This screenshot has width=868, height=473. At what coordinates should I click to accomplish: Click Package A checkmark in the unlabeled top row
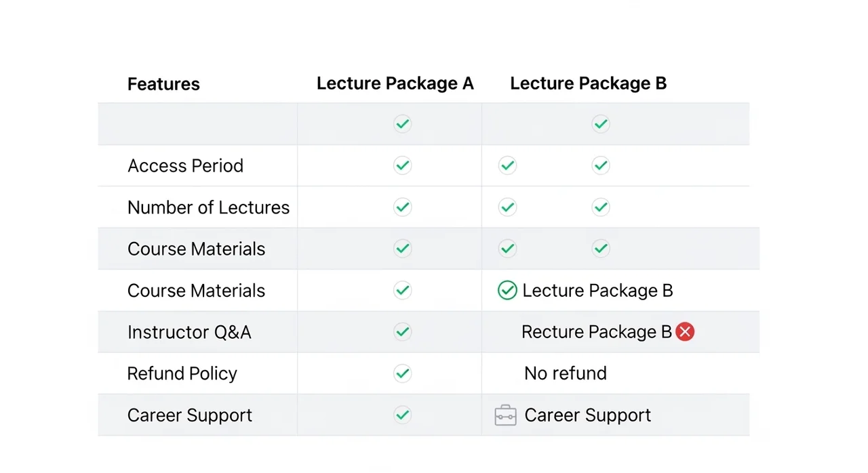coord(403,124)
